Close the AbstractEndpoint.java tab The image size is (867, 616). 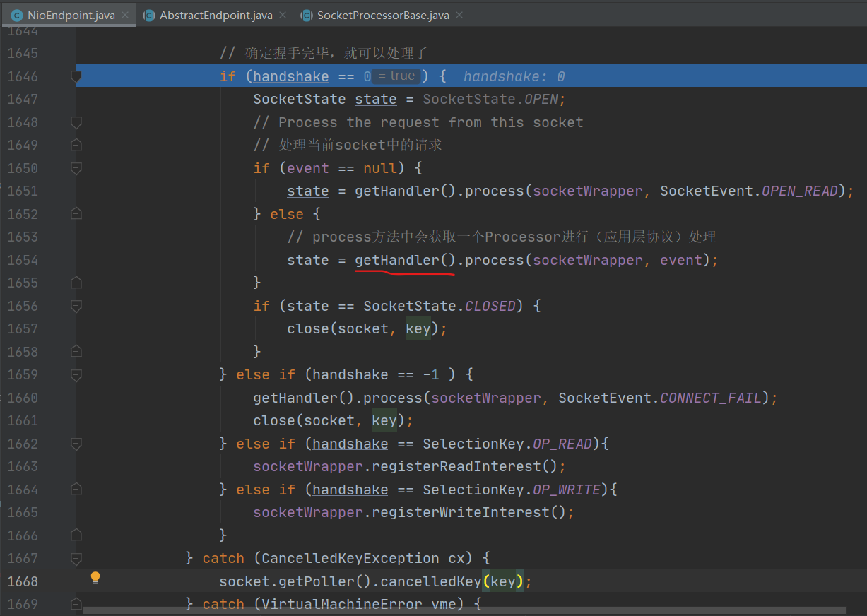[282, 15]
